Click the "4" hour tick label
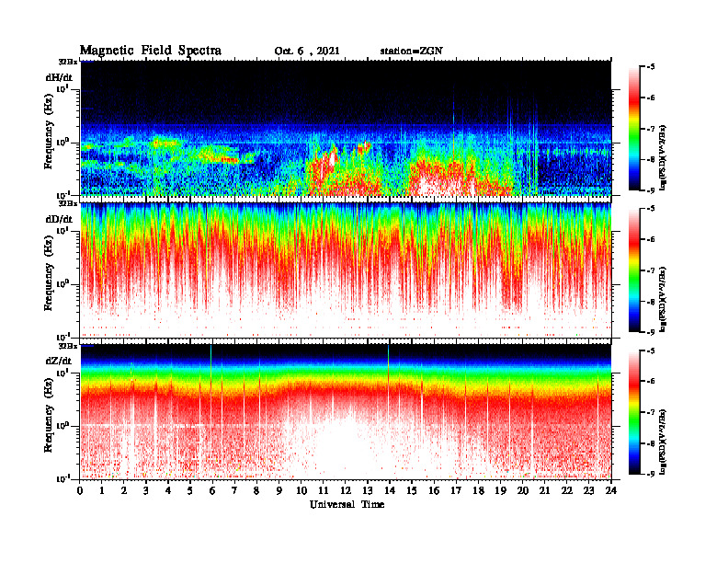 tap(168, 490)
